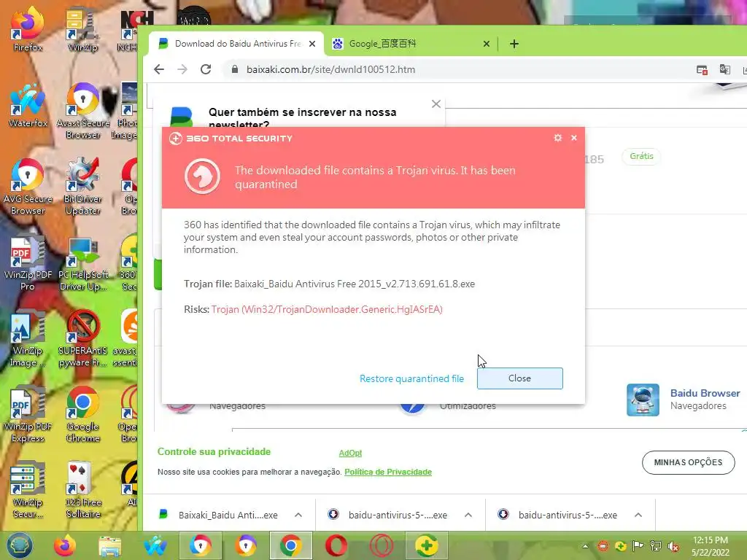Click the Baidu Browser astronaut thumbnail
The width and height of the screenshot is (747, 560).
(643, 400)
